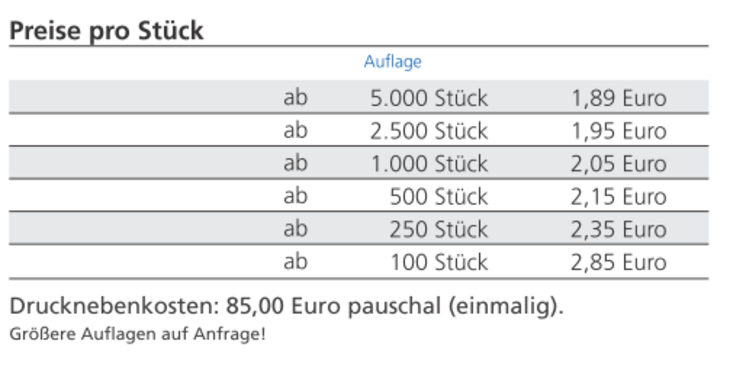Click the 2,85 Euro price
Image resolution: width=730 pixels, height=376 pixels.
coord(619,262)
